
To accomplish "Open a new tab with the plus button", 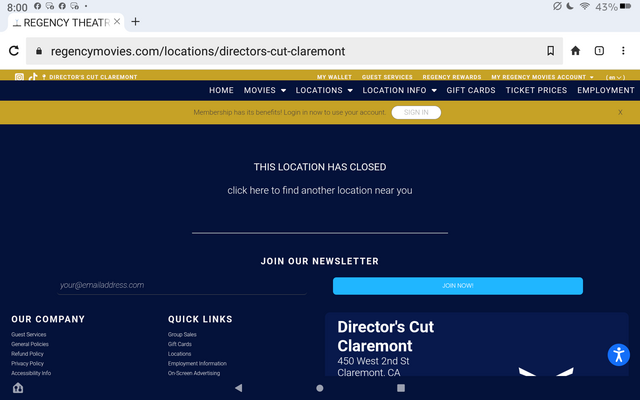I will [135, 22].
